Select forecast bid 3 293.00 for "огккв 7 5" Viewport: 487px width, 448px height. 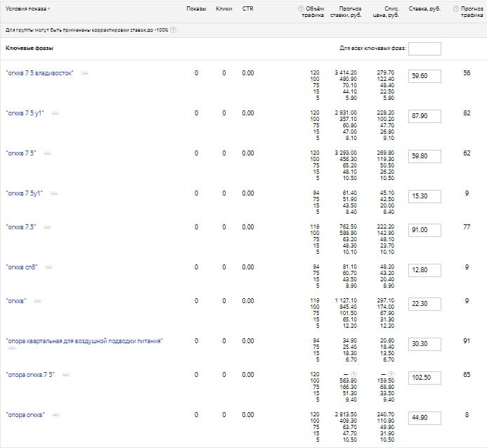pos(346,153)
